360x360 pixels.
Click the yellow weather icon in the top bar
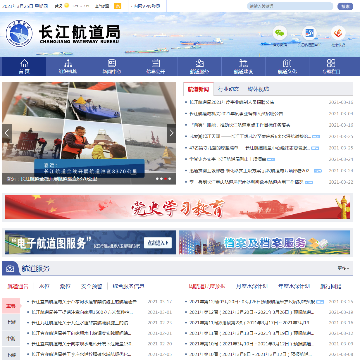click(x=66, y=5)
